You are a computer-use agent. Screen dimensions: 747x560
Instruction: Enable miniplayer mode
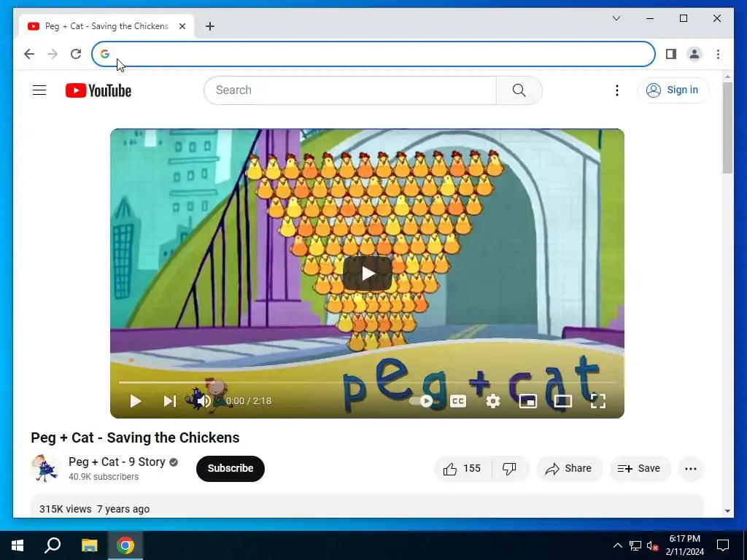528,401
